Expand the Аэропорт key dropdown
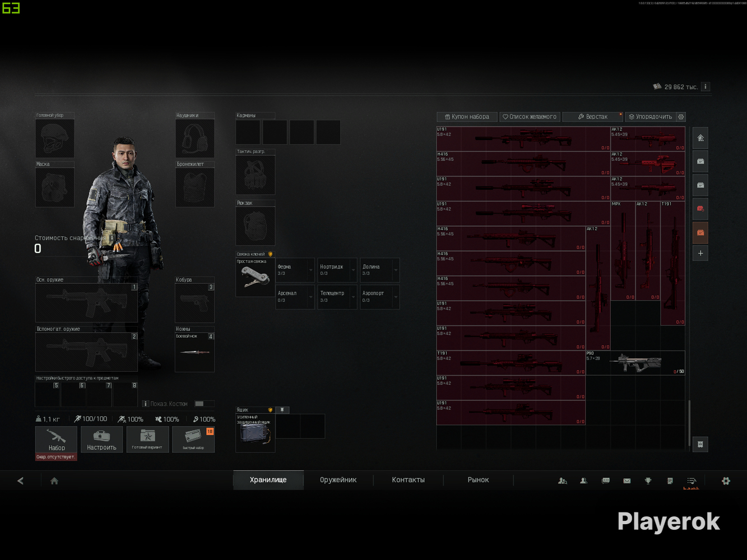Image resolution: width=747 pixels, height=560 pixels. point(396,297)
